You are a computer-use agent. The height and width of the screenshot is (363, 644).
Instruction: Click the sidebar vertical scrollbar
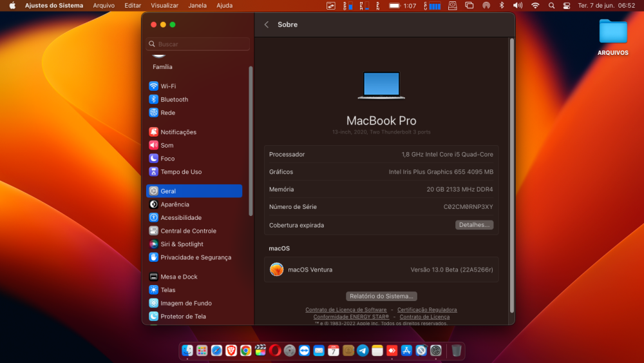251,141
